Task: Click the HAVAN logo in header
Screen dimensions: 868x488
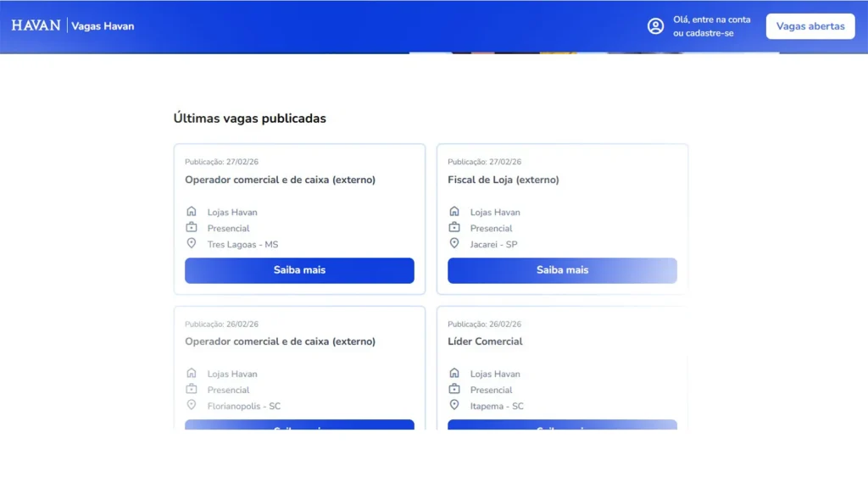Action: coord(36,25)
